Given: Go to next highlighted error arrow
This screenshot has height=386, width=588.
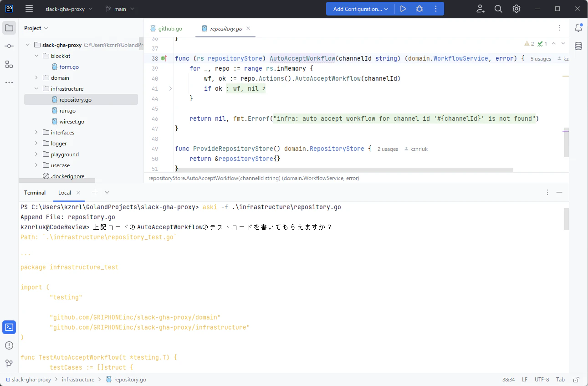Looking at the screenshot, I should (x=563, y=44).
